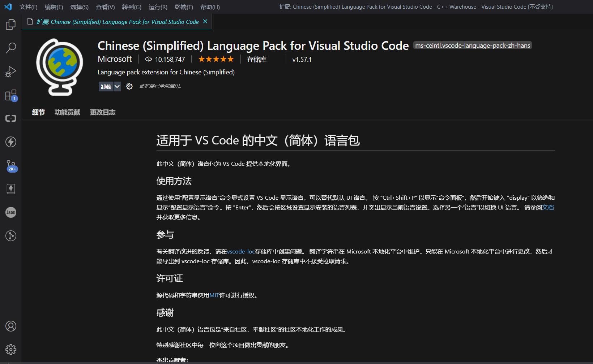Click the extension settings gear icon
This screenshot has height=364, width=593.
129,86
